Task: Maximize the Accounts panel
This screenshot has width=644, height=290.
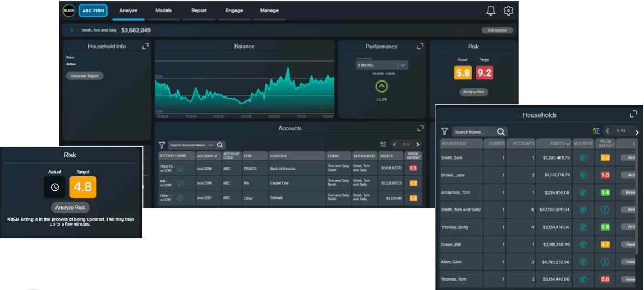Action: (x=420, y=128)
